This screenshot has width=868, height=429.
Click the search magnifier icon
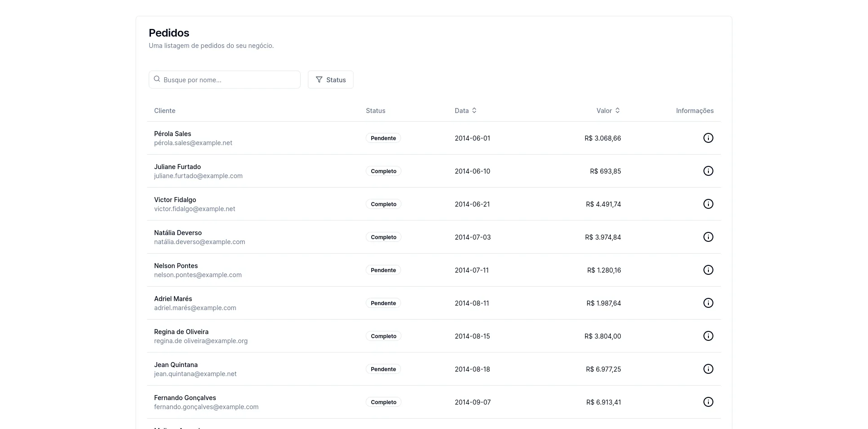coord(157,79)
